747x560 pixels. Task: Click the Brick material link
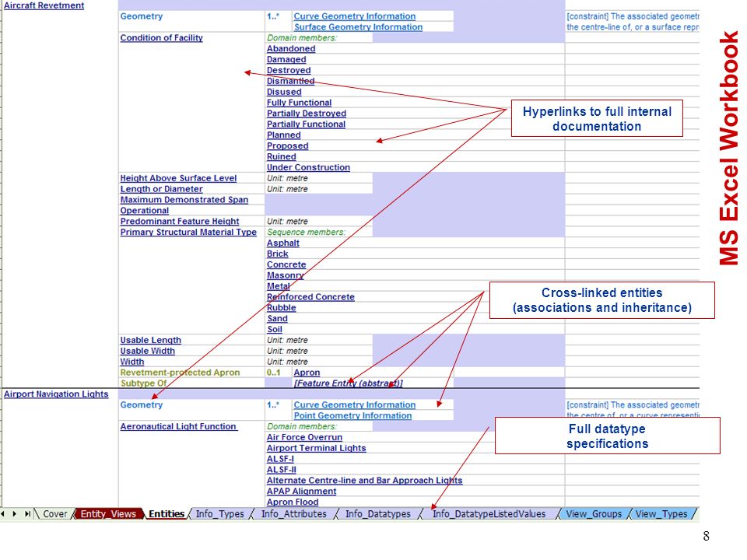[x=277, y=254]
